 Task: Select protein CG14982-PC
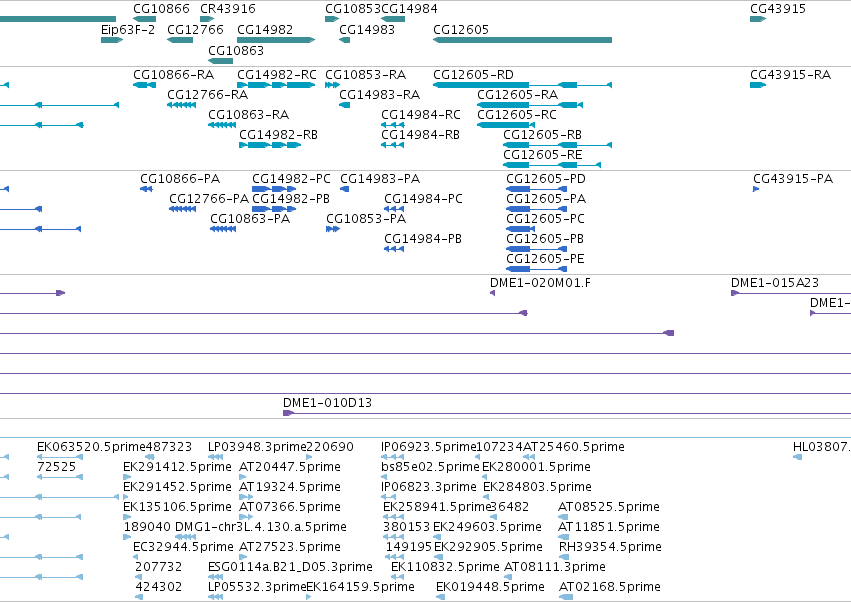tap(291, 179)
